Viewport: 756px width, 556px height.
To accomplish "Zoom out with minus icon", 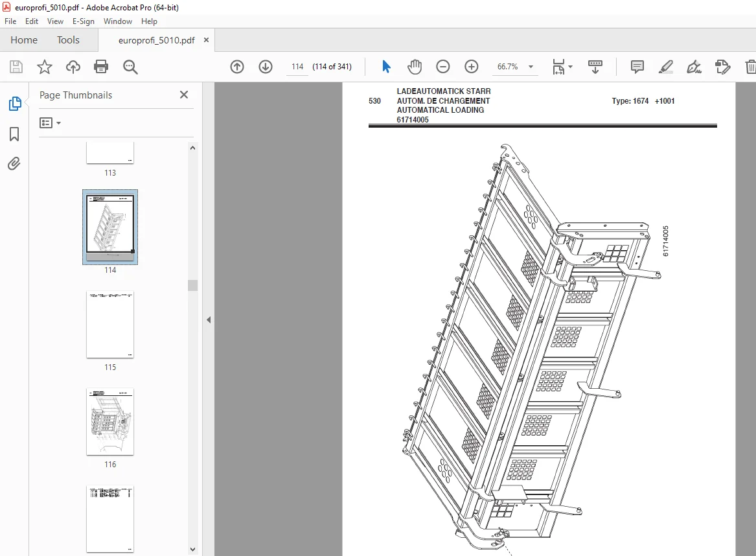I will [442, 67].
